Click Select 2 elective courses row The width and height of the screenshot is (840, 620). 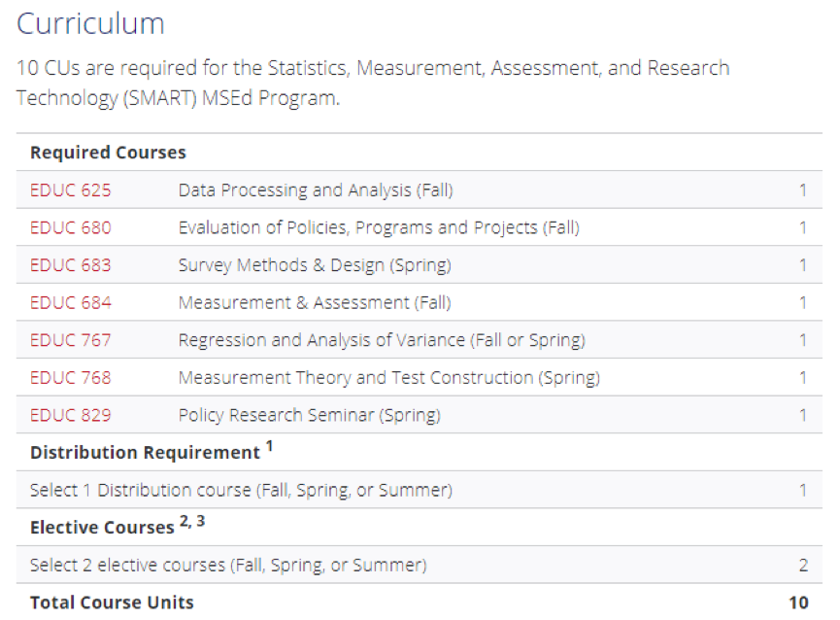pyautogui.click(x=420, y=565)
